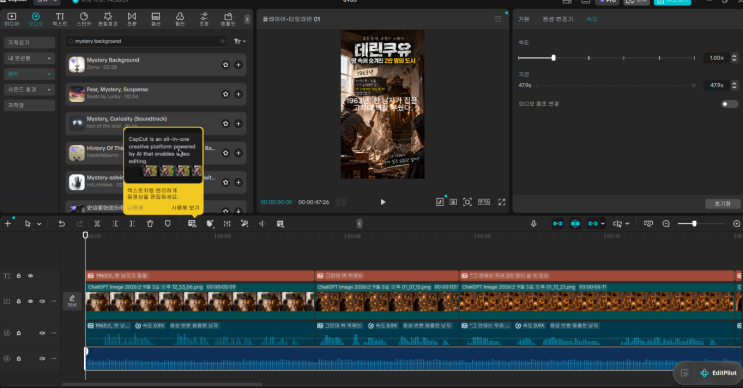The image size is (743, 388).
Task: Toggle visibility of the video track
Action: [x=30, y=301]
